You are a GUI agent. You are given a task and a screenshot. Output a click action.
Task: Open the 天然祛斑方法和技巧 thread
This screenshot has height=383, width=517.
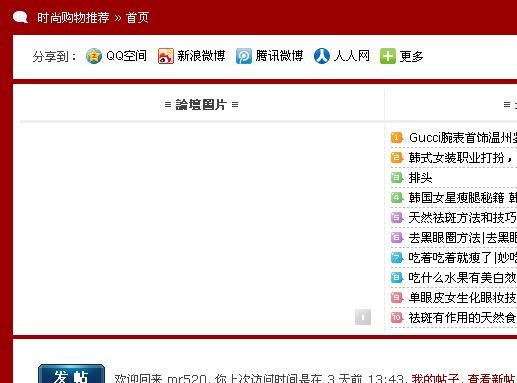(463, 218)
